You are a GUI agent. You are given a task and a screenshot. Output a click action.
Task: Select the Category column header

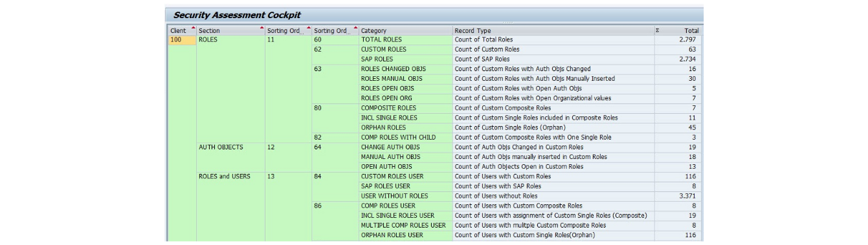coord(406,30)
